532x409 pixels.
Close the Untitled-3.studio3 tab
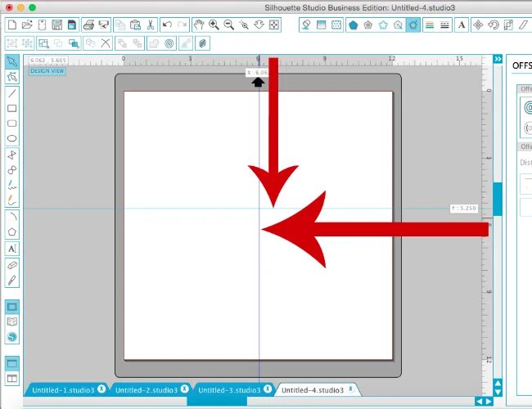(x=268, y=389)
